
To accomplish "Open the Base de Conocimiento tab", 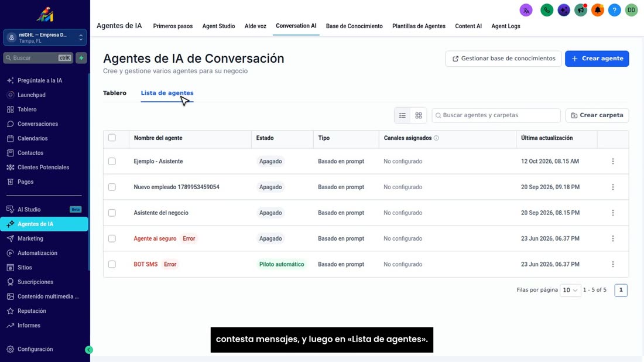I will click(x=354, y=26).
